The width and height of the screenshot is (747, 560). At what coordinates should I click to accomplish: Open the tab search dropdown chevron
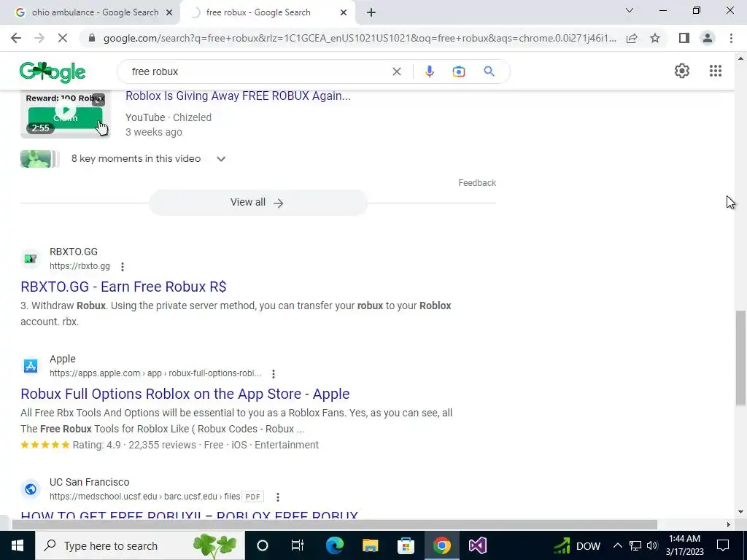(630, 10)
